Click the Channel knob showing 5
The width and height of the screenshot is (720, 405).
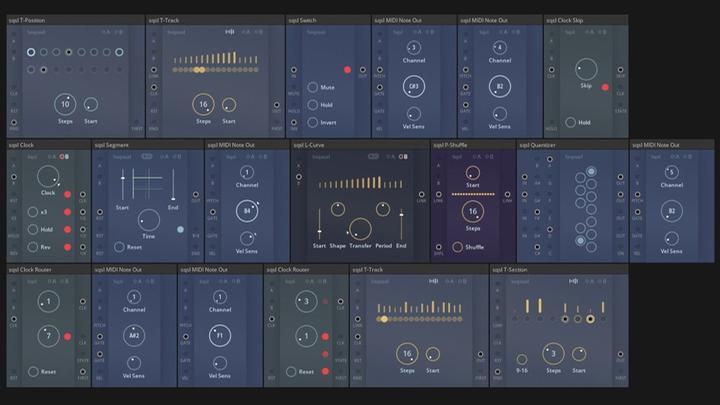(671, 172)
